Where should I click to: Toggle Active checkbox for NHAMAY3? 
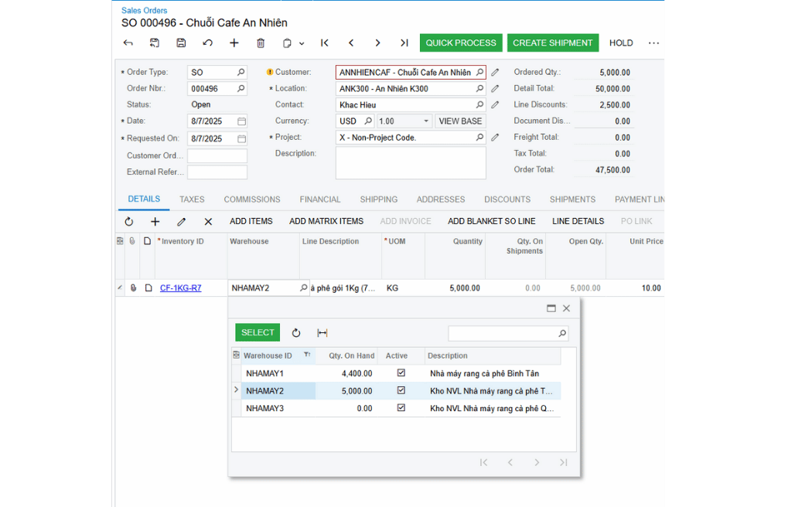point(401,408)
